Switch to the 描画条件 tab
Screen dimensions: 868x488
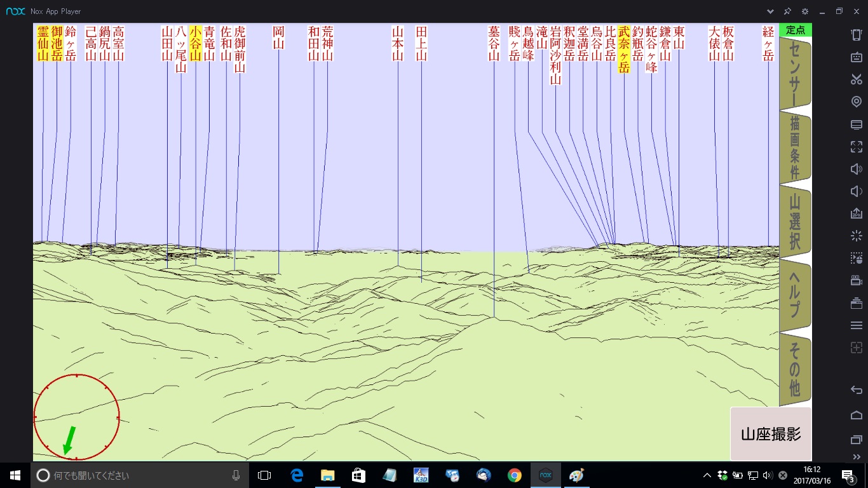(794, 148)
